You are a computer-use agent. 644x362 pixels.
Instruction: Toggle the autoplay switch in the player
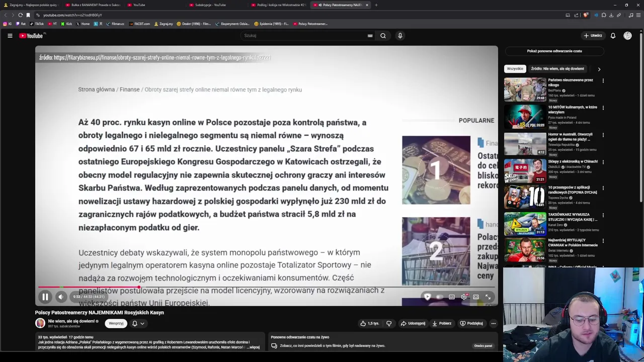point(440,297)
